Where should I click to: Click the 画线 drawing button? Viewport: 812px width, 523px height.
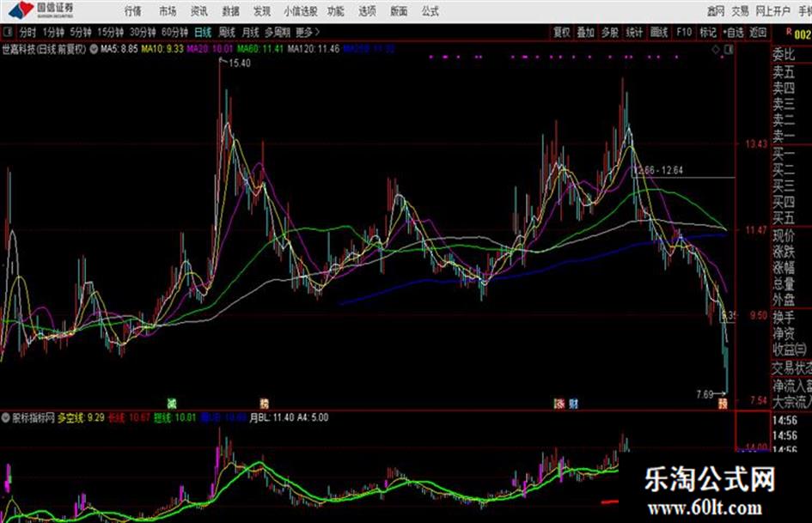tap(659, 32)
